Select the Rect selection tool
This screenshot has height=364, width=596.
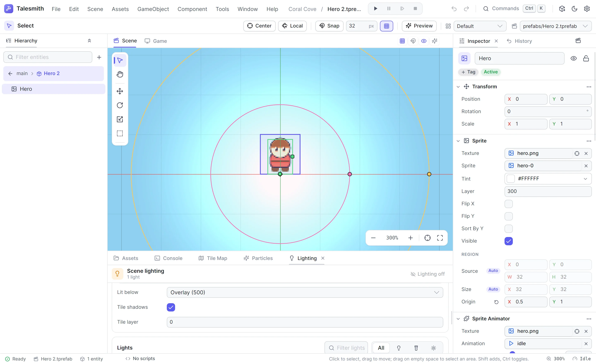120,133
